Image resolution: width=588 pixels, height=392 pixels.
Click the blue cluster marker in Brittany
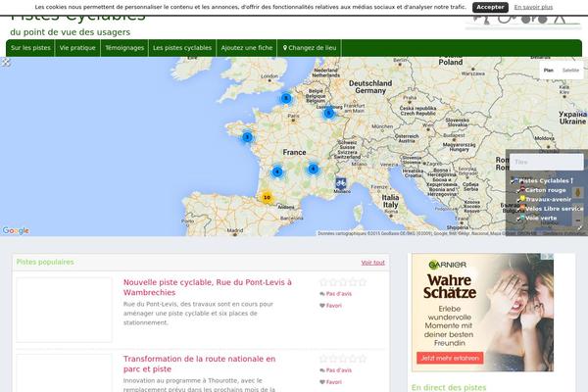247,137
